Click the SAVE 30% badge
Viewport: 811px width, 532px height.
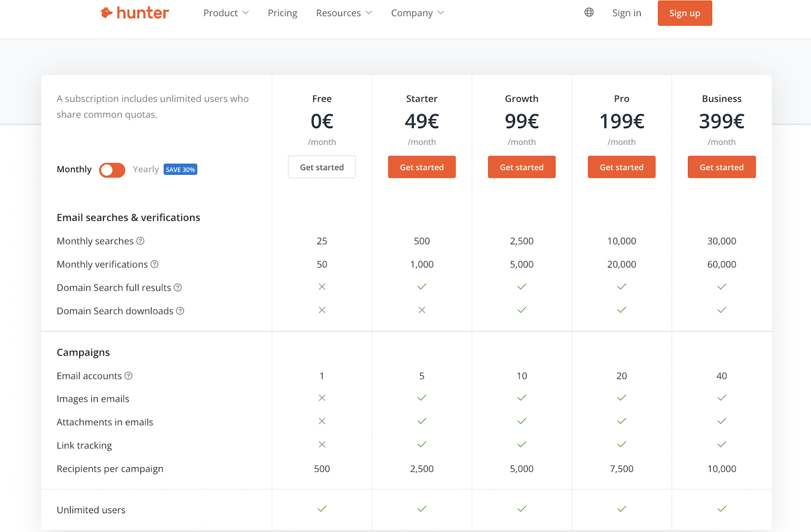tap(180, 170)
